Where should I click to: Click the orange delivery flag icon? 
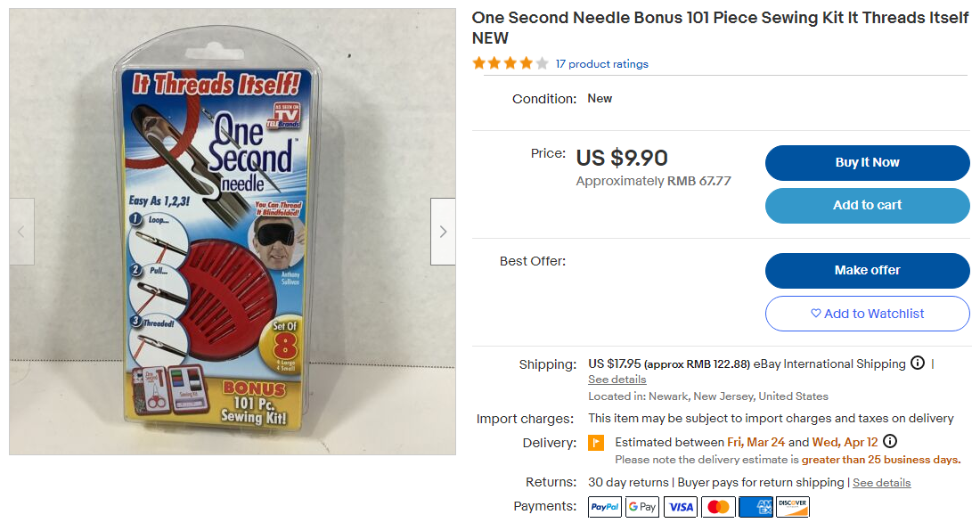point(595,441)
